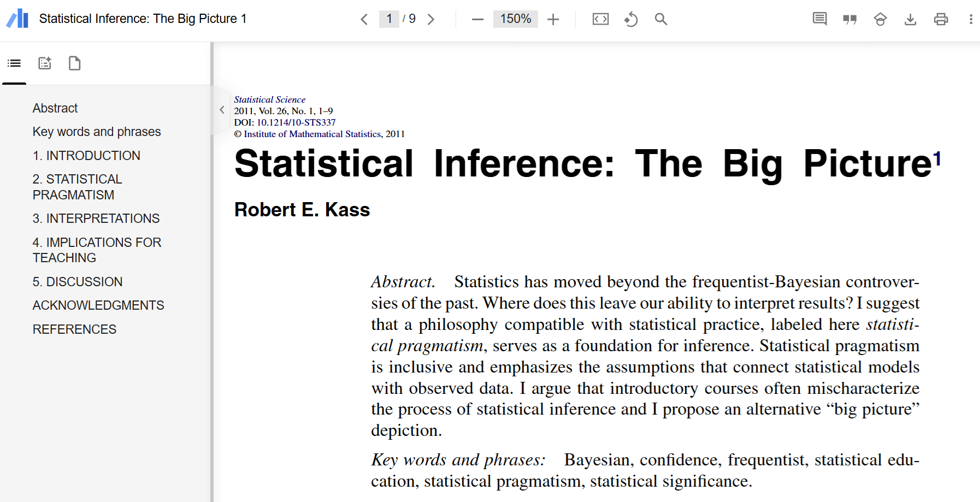The image size is (980, 502).
Task: Open the DOI 10.1214/10-STS337 link
Action: [x=296, y=122]
